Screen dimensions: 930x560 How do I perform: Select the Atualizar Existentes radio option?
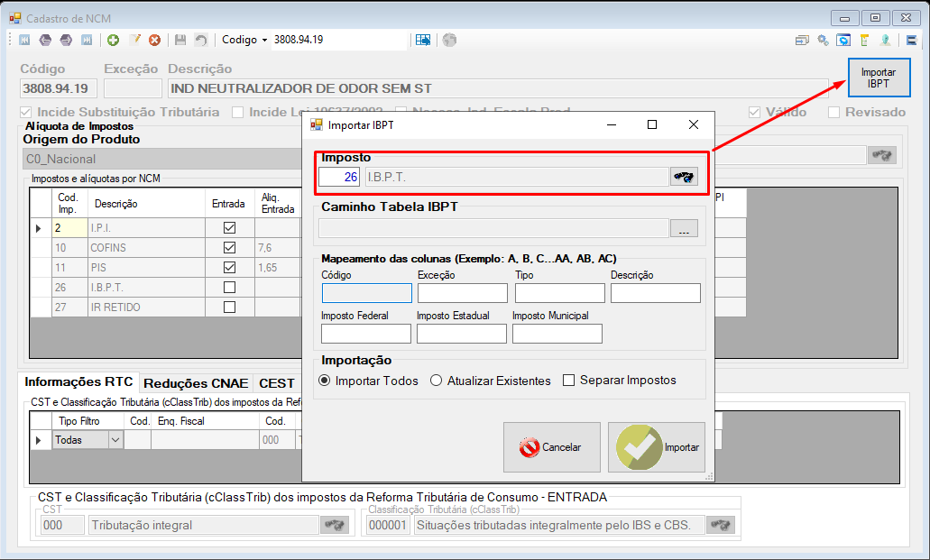click(436, 381)
